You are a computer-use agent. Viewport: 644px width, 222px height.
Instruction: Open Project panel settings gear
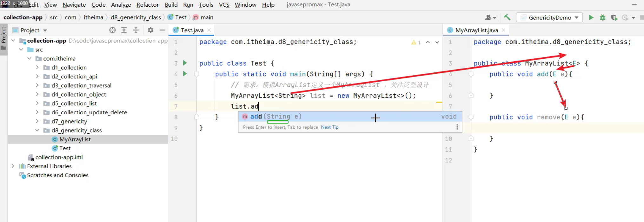point(150,30)
